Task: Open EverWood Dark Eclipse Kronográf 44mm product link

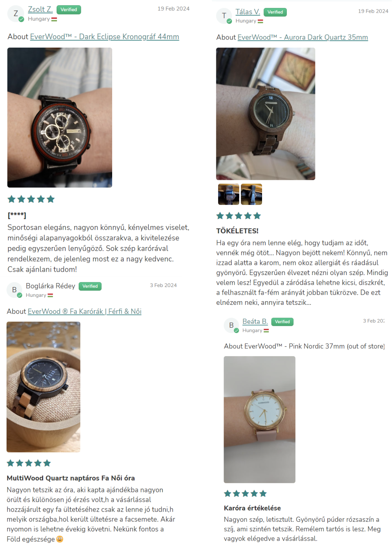Action: point(105,37)
